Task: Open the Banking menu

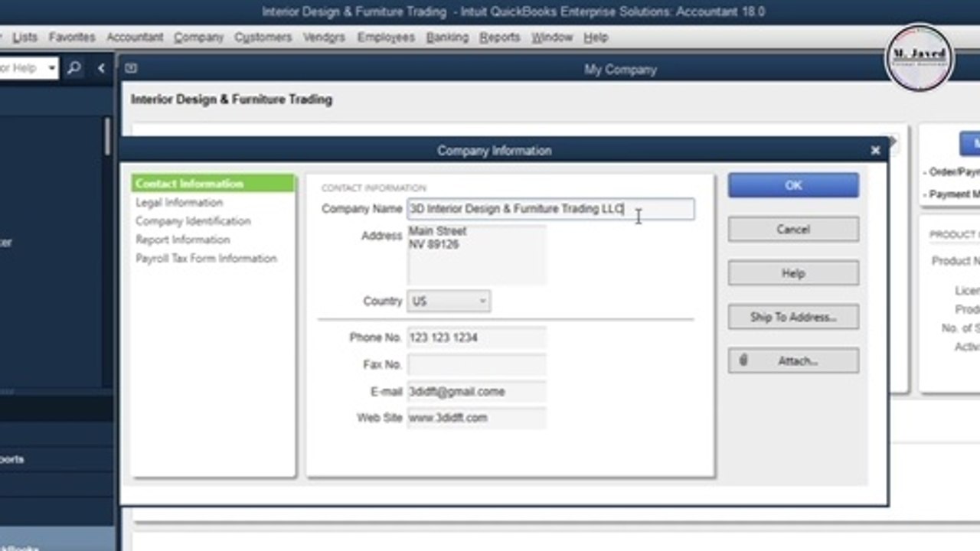Action: coord(447,37)
